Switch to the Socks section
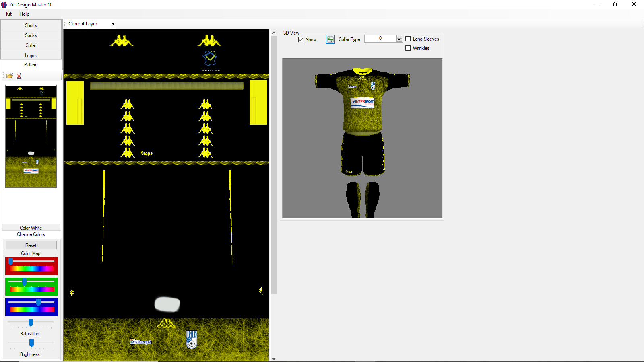This screenshot has height=362, width=644. coord(31,35)
